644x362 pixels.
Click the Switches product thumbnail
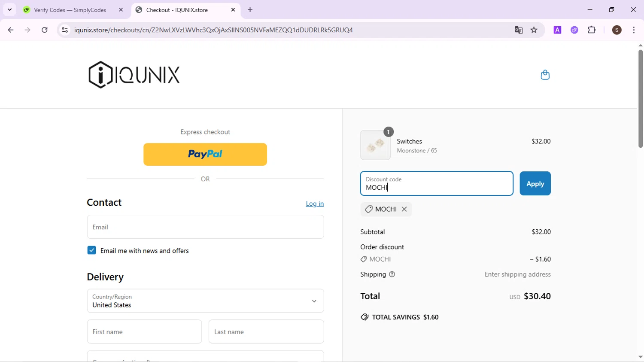coord(375,145)
